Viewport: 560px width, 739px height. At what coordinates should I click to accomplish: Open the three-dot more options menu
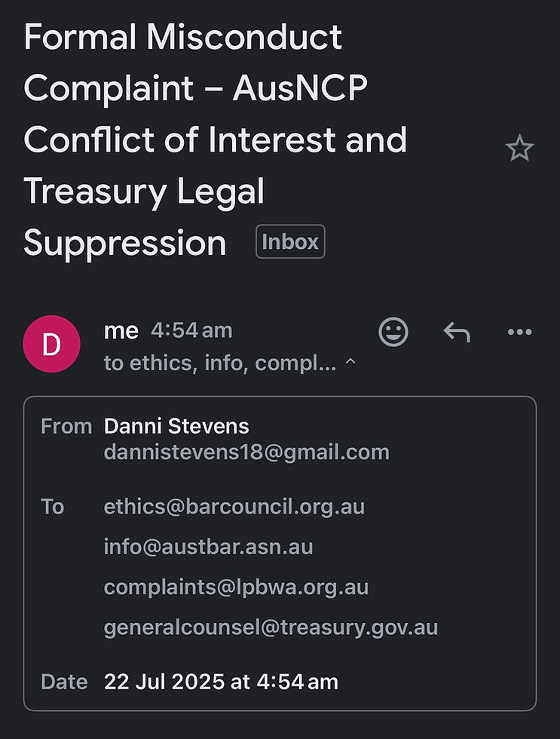520,332
